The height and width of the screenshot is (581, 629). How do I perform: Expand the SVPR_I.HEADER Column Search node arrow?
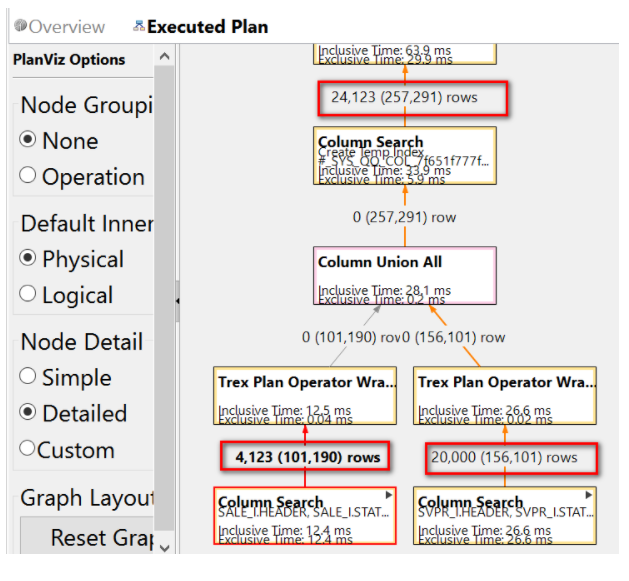pos(588,495)
